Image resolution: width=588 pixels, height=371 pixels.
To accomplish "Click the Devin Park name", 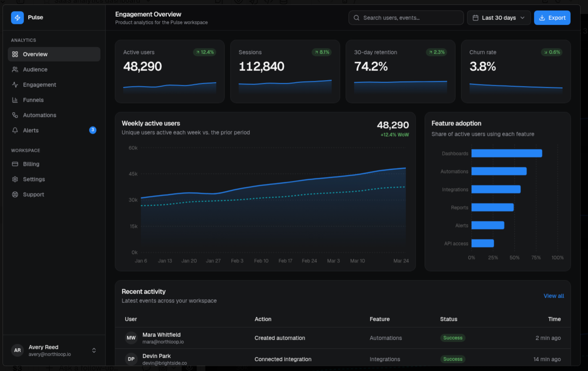I will (x=156, y=356).
